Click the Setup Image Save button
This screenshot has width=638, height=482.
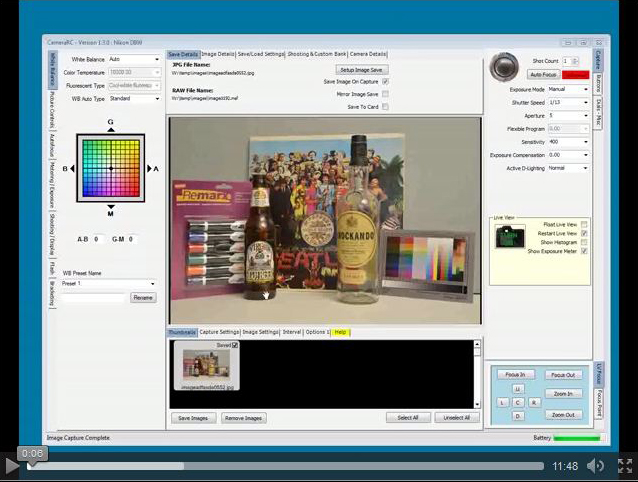tap(361, 69)
